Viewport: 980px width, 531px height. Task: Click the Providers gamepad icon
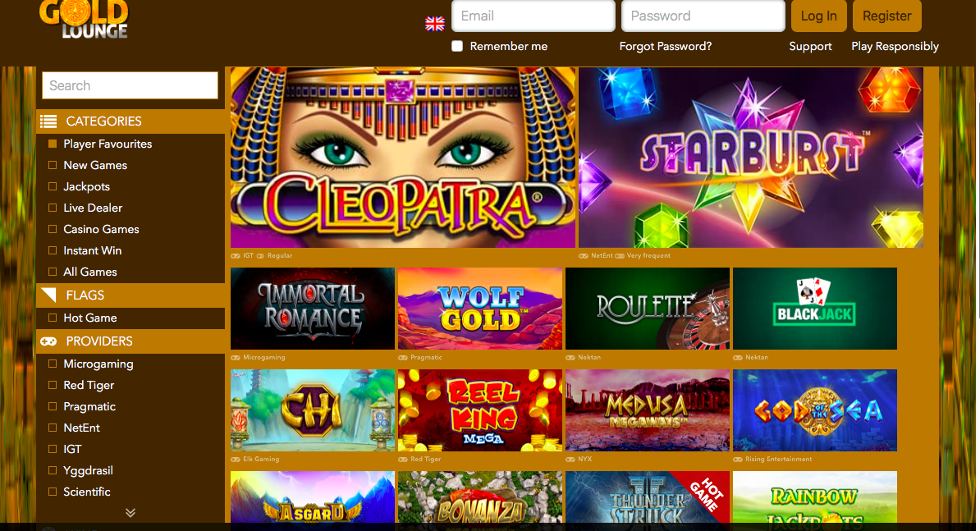point(48,341)
